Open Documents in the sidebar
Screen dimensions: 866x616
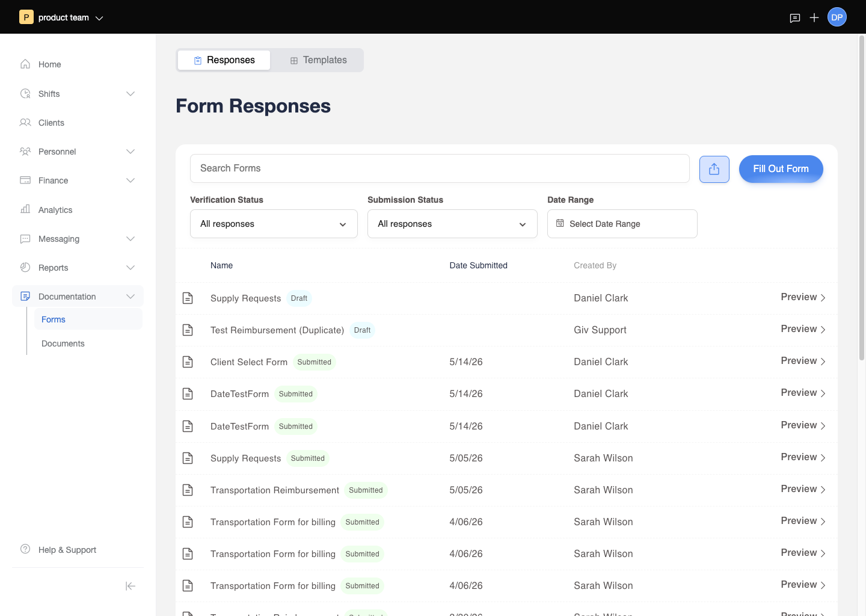88,343
